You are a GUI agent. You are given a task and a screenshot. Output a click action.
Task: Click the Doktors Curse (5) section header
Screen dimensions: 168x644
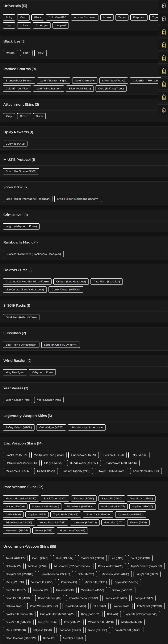(x=18, y=270)
